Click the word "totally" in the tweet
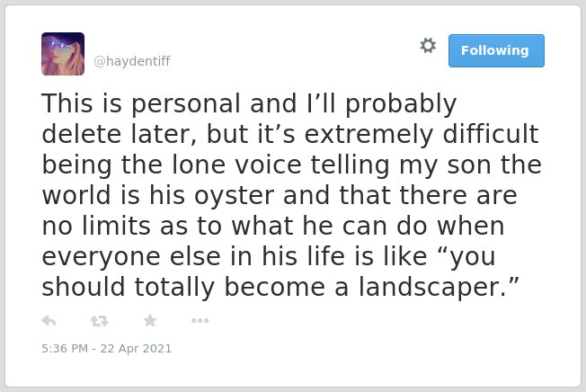The width and height of the screenshot is (586, 392). pyautogui.click(x=174, y=287)
